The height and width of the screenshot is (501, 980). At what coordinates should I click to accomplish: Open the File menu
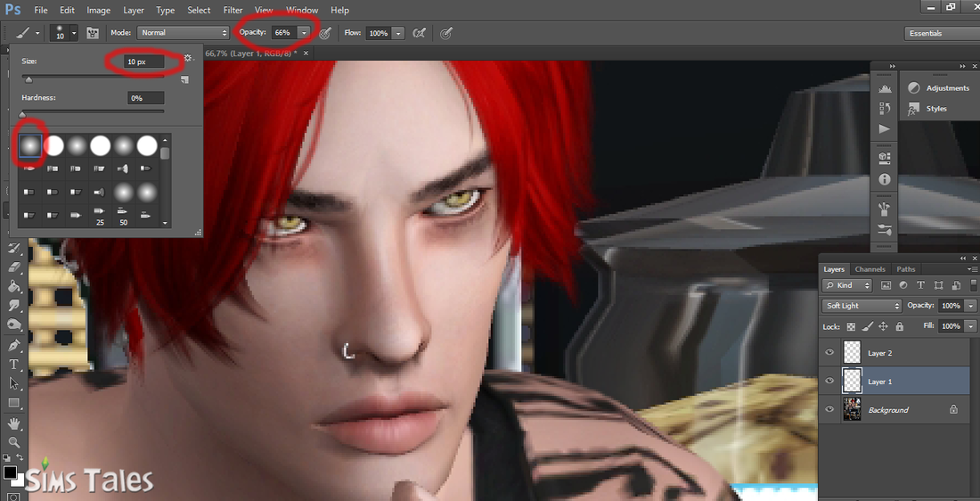[x=41, y=10]
